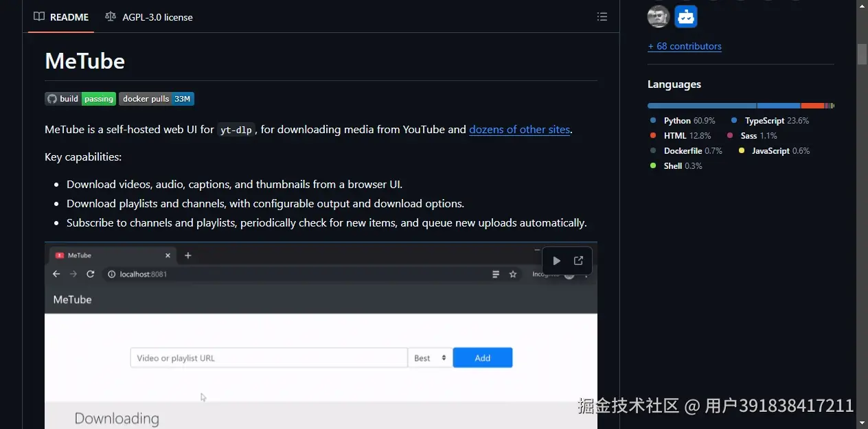
Task: Select TypeScript 23.6% language entry
Action: [770, 121]
